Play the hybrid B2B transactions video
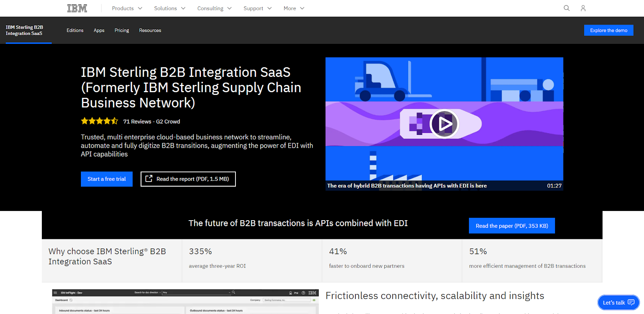Image resolution: width=644 pixels, height=314 pixels. pos(444,124)
